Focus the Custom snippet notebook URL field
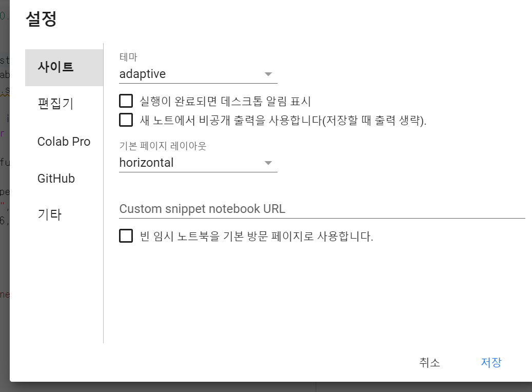The image size is (532, 392). [x=322, y=209]
